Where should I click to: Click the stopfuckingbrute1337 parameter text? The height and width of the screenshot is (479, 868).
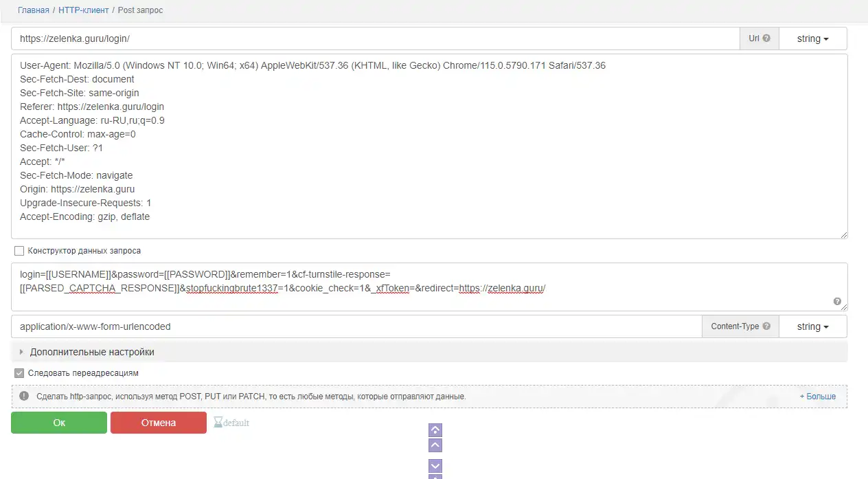click(x=232, y=288)
